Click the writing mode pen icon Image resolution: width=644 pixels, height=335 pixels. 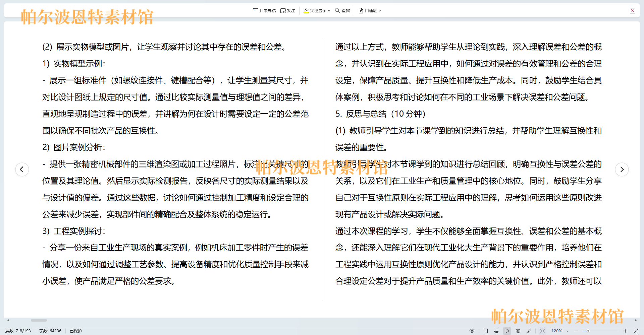coord(529,331)
